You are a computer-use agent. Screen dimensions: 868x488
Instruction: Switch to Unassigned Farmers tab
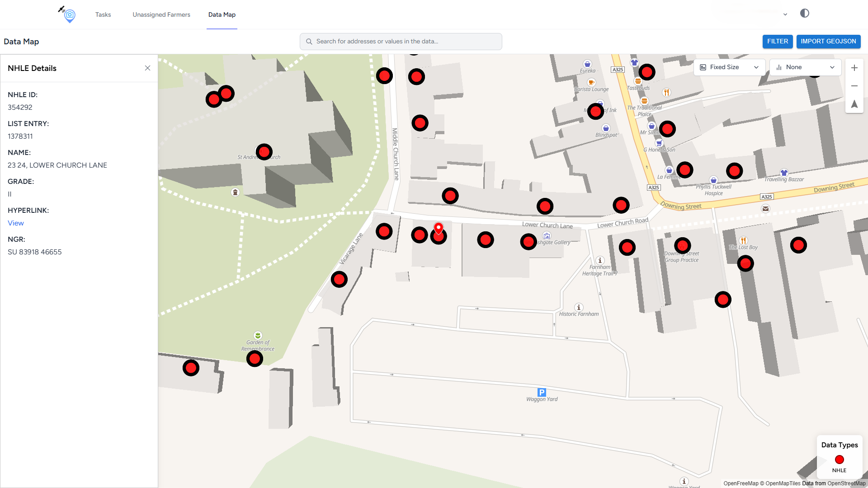[x=161, y=14]
